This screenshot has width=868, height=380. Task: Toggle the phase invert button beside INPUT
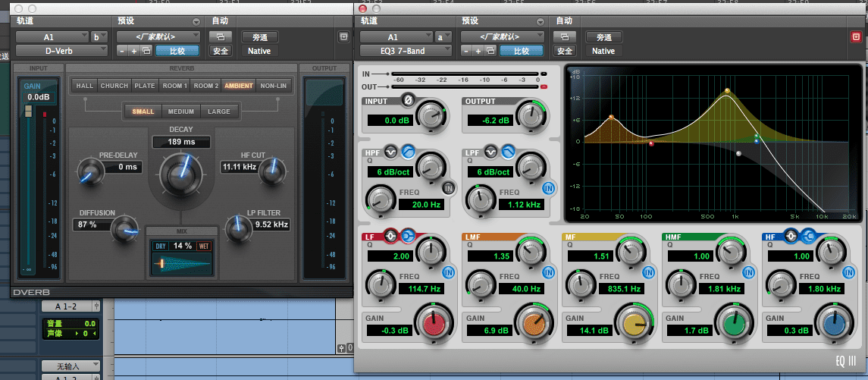[409, 101]
